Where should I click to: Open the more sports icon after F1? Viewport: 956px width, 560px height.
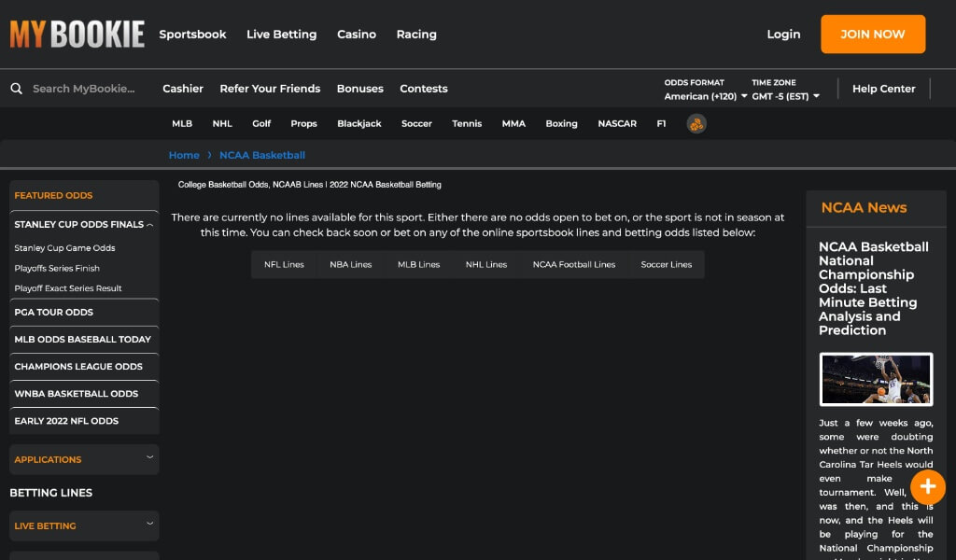point(696,124)
